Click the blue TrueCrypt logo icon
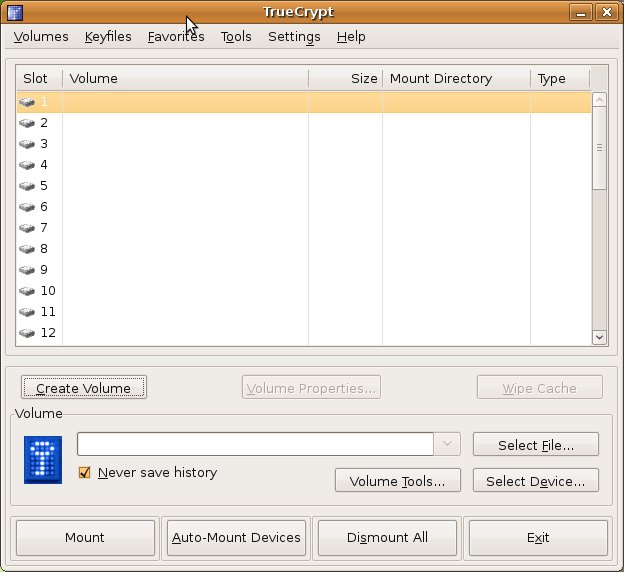Viewport: 624px width, 572px height. 43,460
